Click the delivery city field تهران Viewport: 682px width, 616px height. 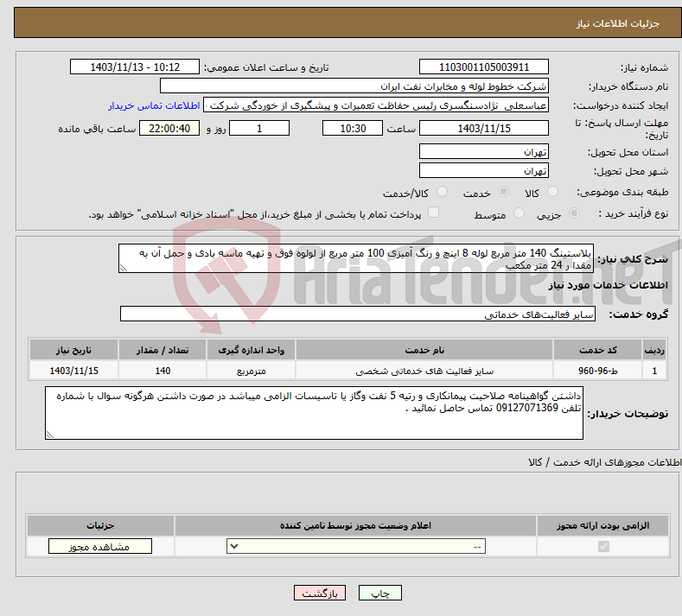click(484, 170)
